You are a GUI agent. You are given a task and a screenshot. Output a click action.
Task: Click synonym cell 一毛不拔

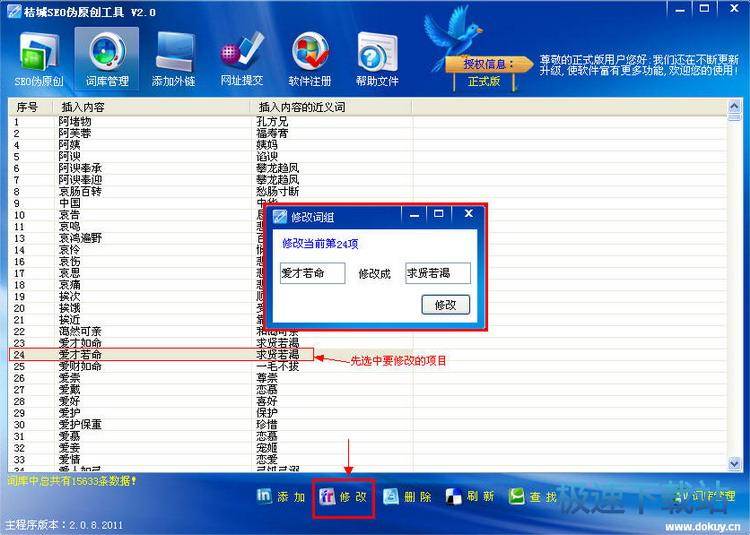coord(277,366)
